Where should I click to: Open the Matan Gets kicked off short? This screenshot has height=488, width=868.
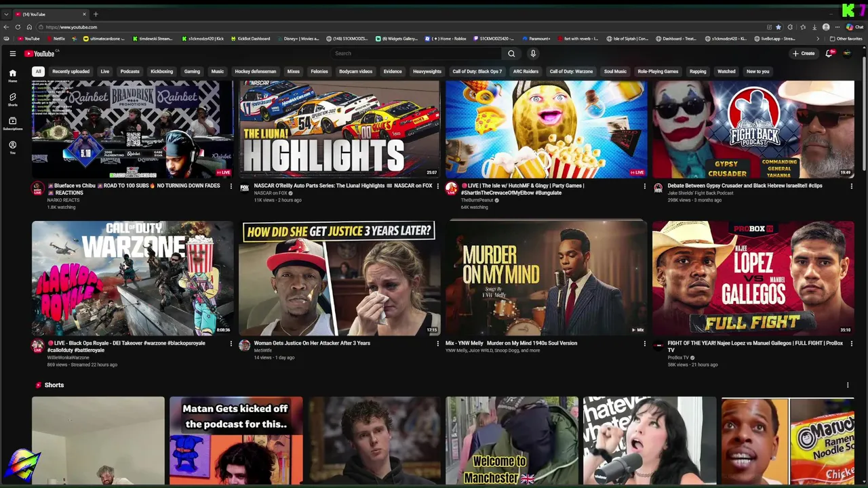(x=236, y=441)
